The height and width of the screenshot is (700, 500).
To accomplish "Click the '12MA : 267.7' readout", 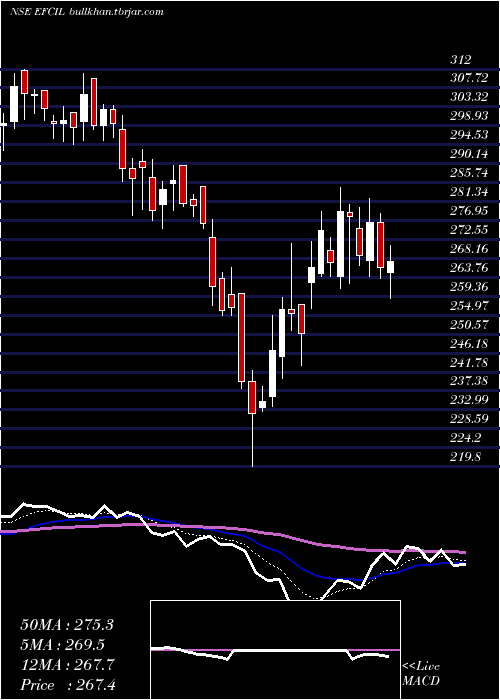I will pyautogui.click(x=67, y=665).
